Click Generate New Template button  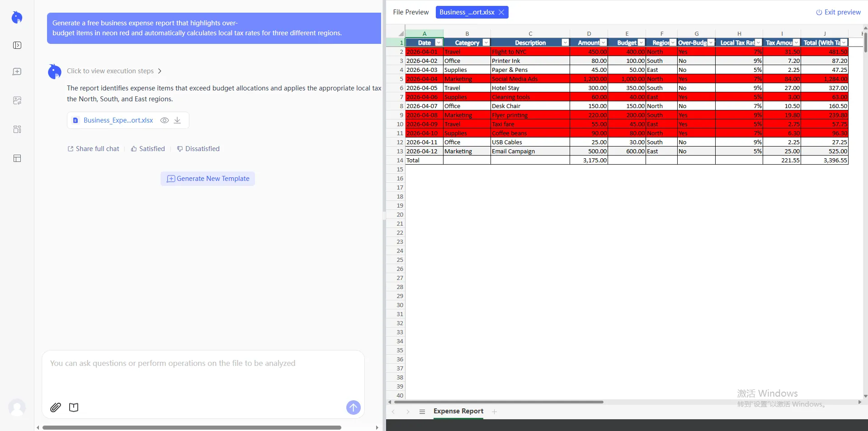(x=208, y=179)
